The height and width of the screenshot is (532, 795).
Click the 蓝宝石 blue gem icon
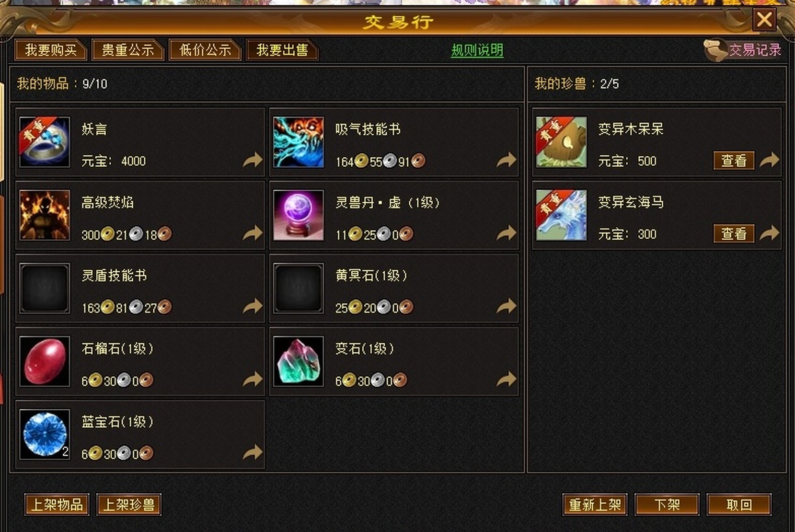[x=45, y=435]
